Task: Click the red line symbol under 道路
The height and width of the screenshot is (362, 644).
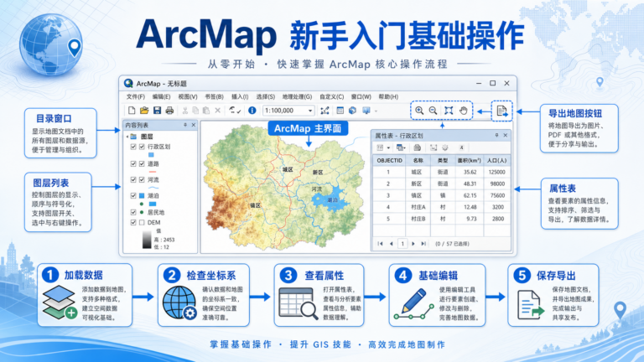Action: 153,172
